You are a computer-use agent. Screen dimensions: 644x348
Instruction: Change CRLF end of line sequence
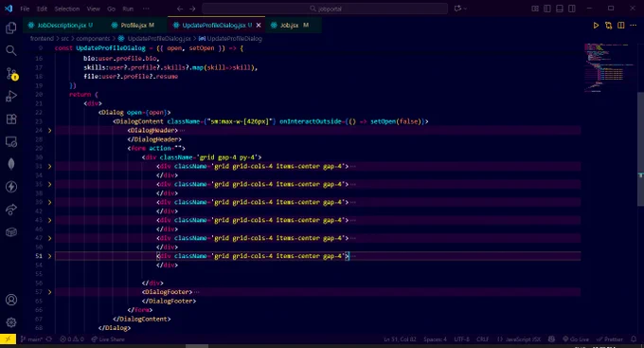(483, 339)
